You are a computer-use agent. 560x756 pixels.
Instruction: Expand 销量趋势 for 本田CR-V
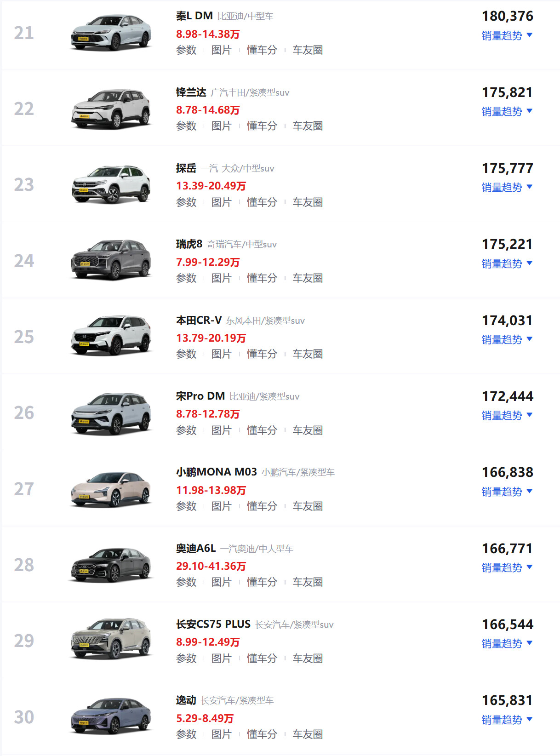[507, 339]
